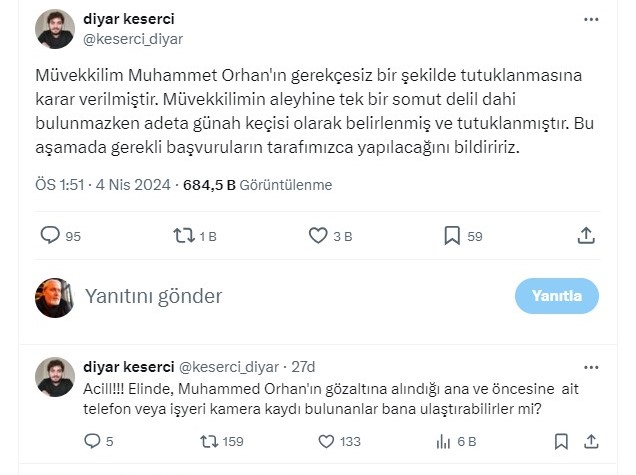Click the reply icon on the main tweet
Image resolution: width=636 pixels, height=475 pixels.
tap(49, 236)
